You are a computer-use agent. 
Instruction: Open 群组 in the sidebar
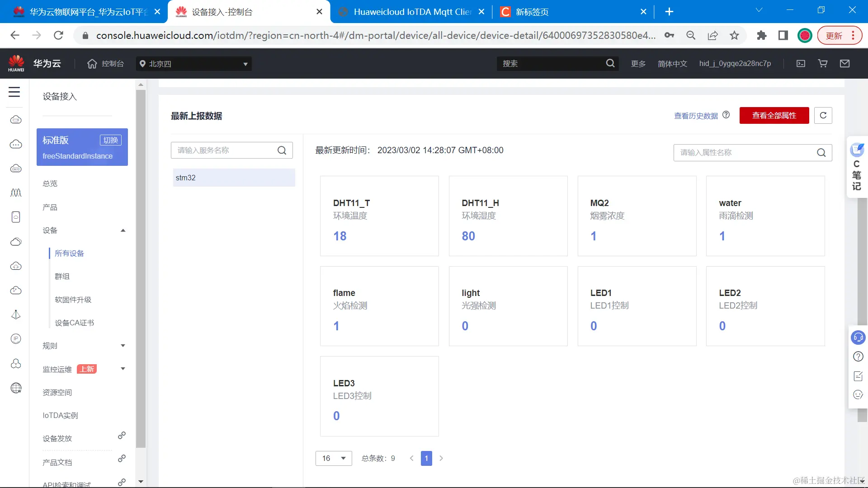pyautogui.click(x=62, y=277)
